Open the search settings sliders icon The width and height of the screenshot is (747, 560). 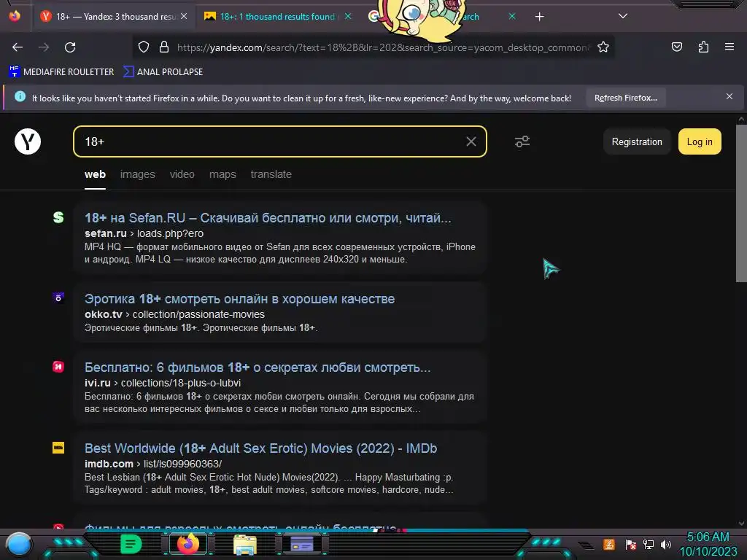(x=522, y=141)
